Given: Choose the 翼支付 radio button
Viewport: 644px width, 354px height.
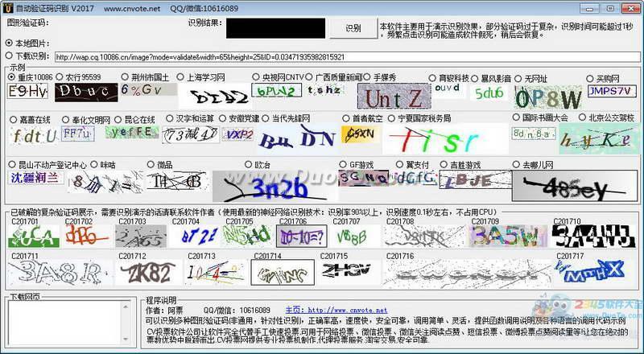Looking at the screenshot, I should pyautogui.click(x=399, y=165).
